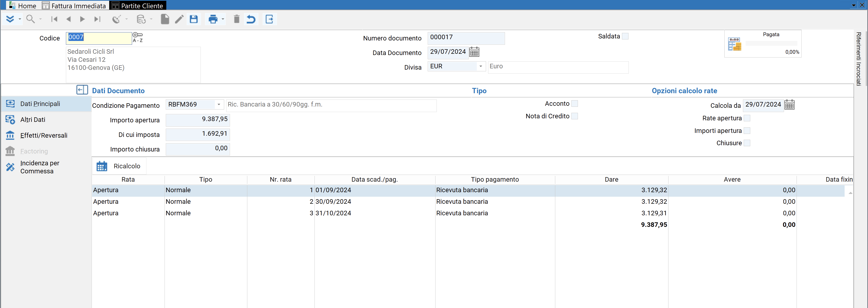This screenshot has width=868, height=308.
Task: Open the Riferimenti Incrociati side panel
Action: (x=858, y=59)
